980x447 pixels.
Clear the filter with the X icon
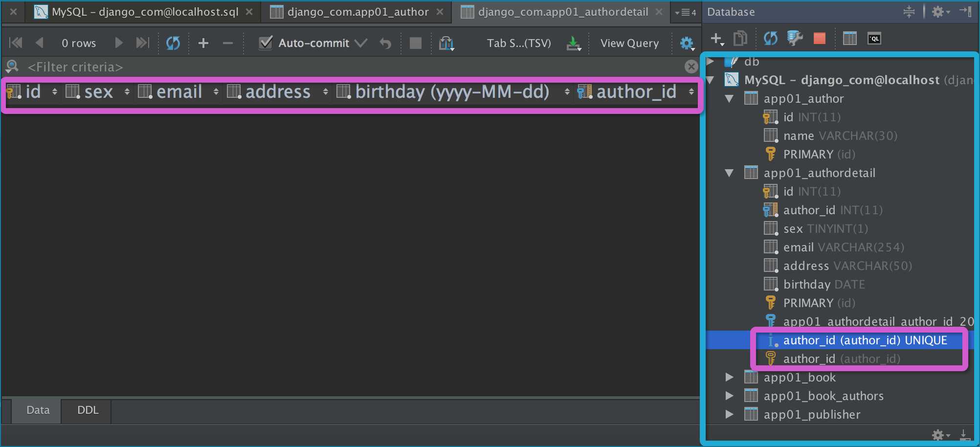tap(691, 67)
